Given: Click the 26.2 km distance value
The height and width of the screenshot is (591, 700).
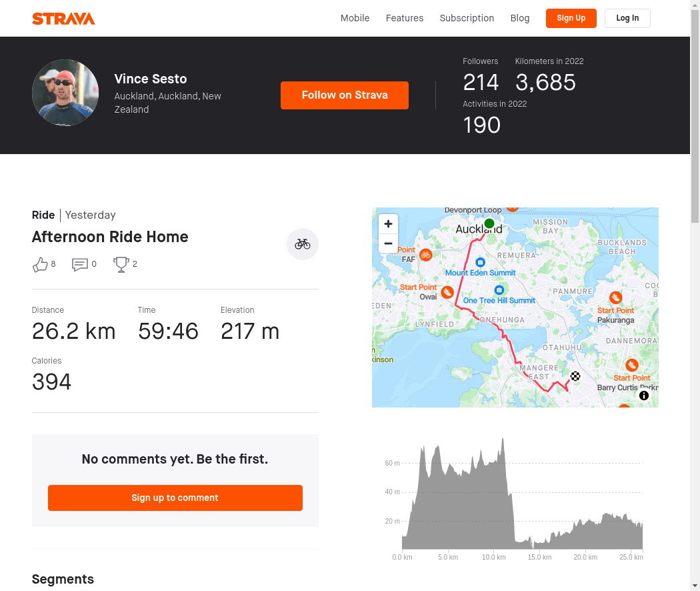Looking at the screenshot, I should pos(73,332).
